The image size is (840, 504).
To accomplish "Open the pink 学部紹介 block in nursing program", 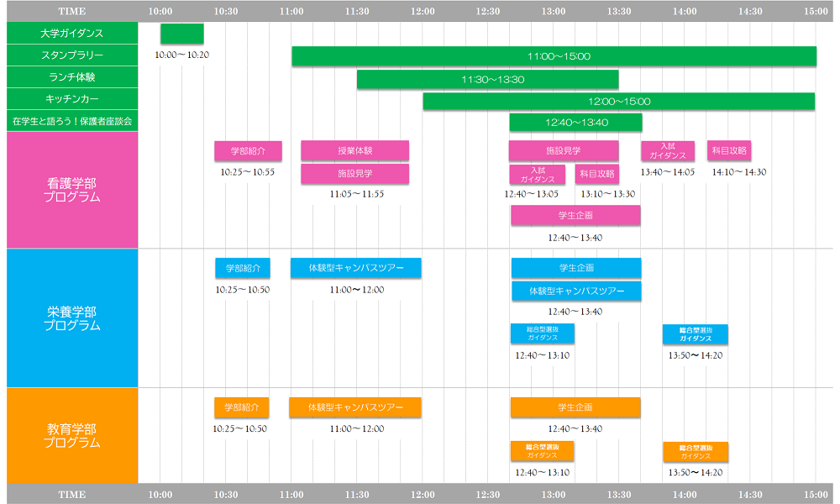I will [x=248, y=151].
